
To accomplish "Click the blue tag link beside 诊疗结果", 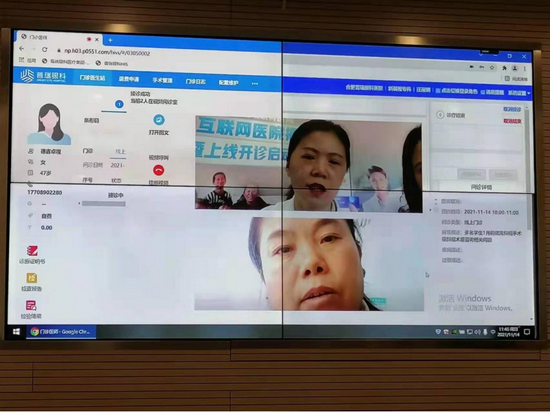I will [x=512, y=109].
